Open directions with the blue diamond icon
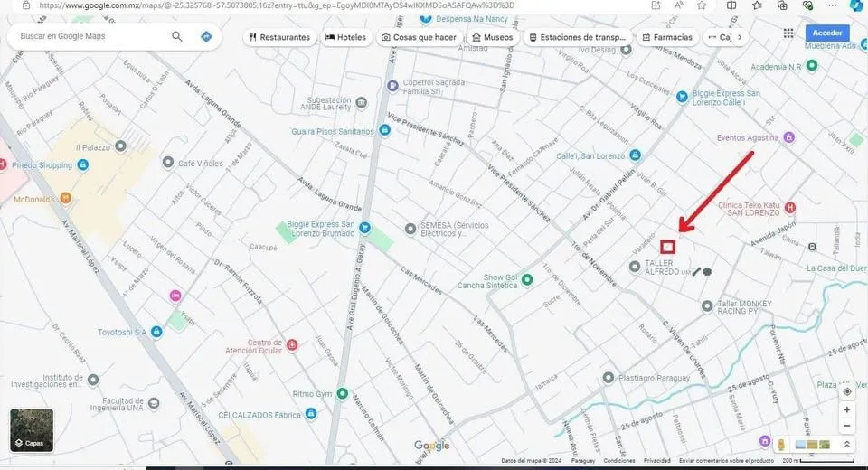 tap(206, 36)
